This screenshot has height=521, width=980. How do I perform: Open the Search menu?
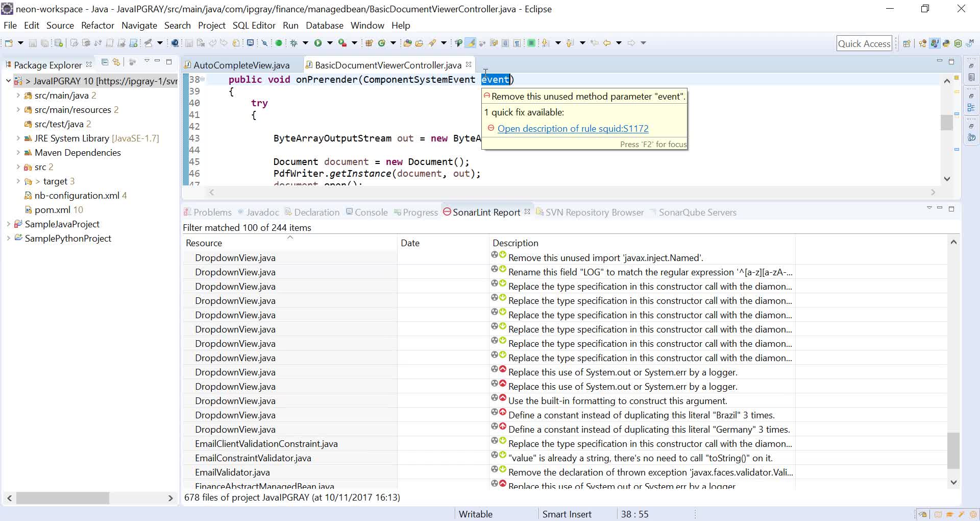(177, 25)
